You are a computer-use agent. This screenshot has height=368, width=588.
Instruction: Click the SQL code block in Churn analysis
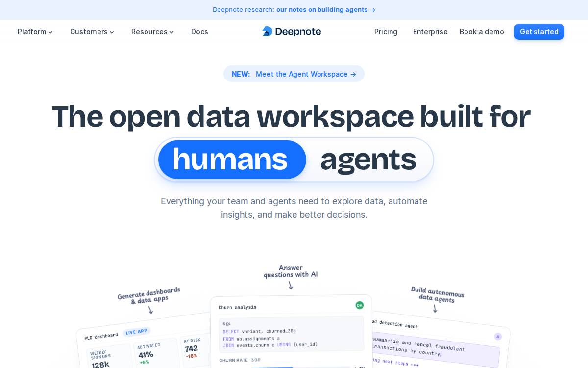click(x=292, y=334)
